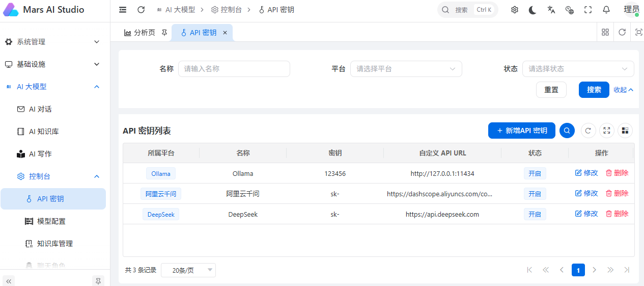The height and width of the screenshot is (286, 644).
Task: Click the sidebar hamburger menu icon
Action: pyautogui.click(x=123, y=10)
